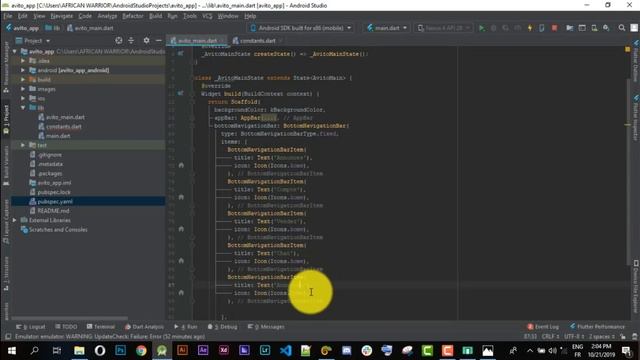Stop the running app with red square

(x=554, y=28)
